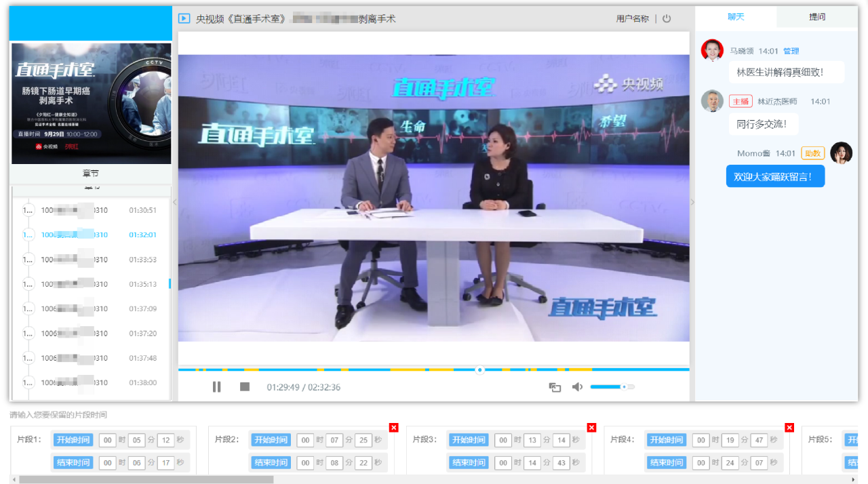Image resolution: width=868 pixels, height=484 pixels.
Task: Select elapsed time 01:29:49 / 02:32:36
Action: tap(303, 387)
